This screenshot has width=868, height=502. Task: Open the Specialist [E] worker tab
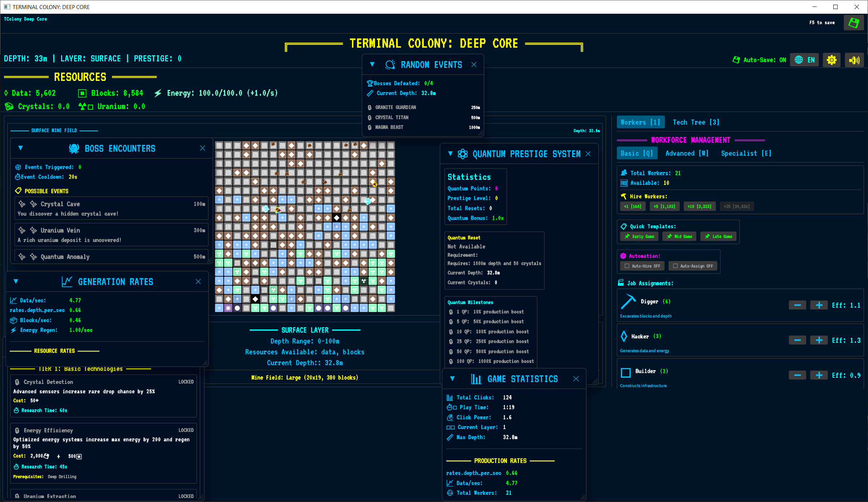pyautogui.click(x=745, y=153)
